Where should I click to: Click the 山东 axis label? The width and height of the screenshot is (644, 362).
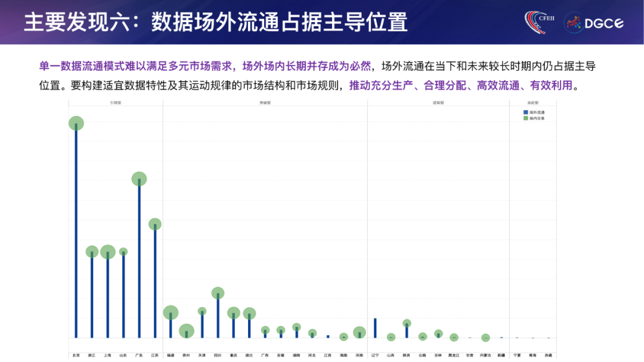[x=123, y=355]
